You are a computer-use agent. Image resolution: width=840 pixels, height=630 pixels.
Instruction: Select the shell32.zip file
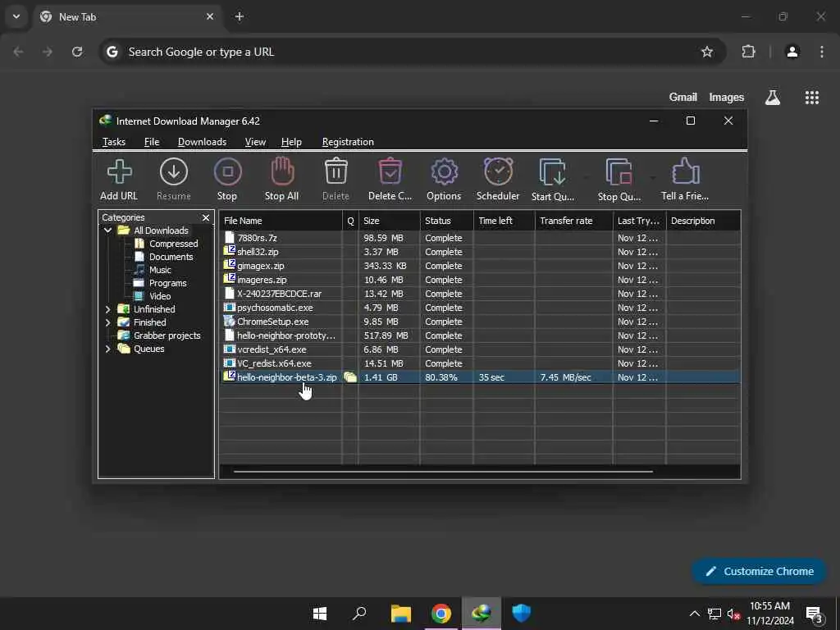click(x=258, y=252)
